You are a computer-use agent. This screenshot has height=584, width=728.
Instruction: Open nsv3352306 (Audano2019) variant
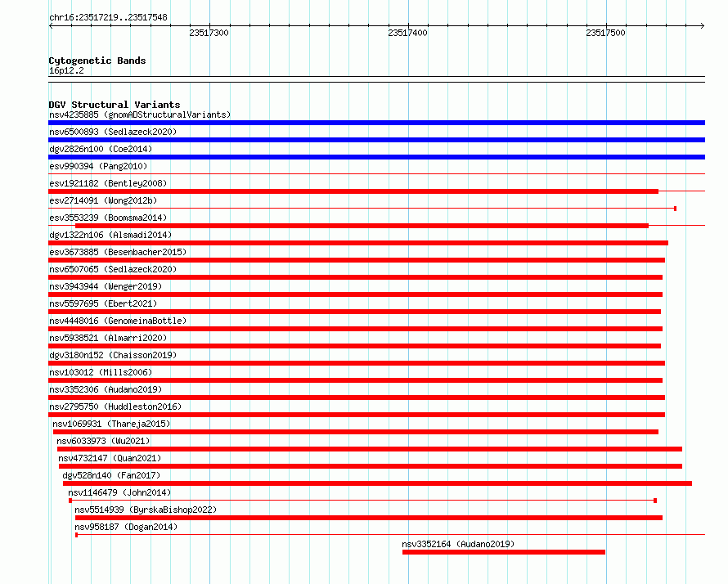pos(106,389)
